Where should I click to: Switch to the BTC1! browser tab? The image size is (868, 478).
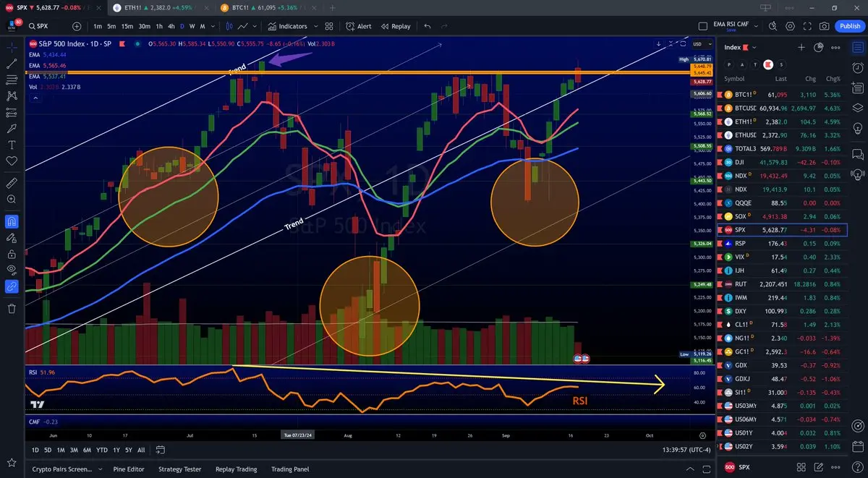tap(267, 7)
